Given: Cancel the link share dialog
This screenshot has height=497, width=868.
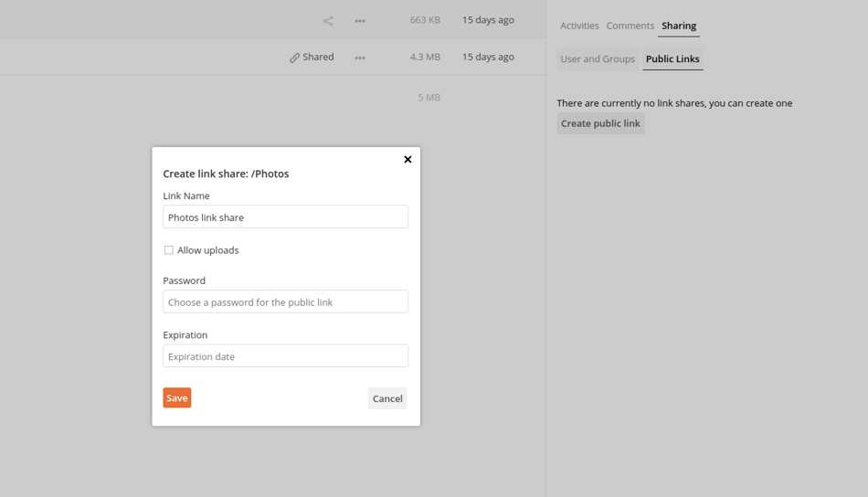Looking at the screenshot, I should [x=387, y=398].
